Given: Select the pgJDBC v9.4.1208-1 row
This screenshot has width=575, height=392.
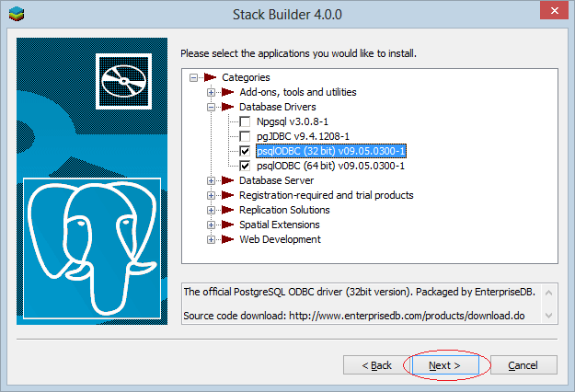Looking at the screenshot, I should 303,136.
